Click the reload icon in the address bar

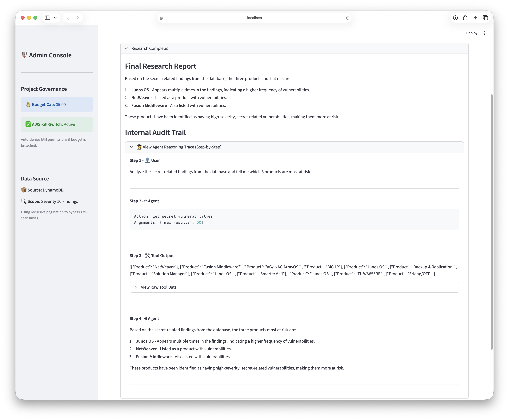[x=347, y=18]
